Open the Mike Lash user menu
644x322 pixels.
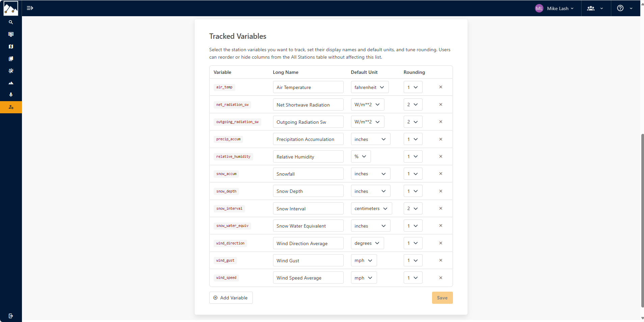point(555,8)
